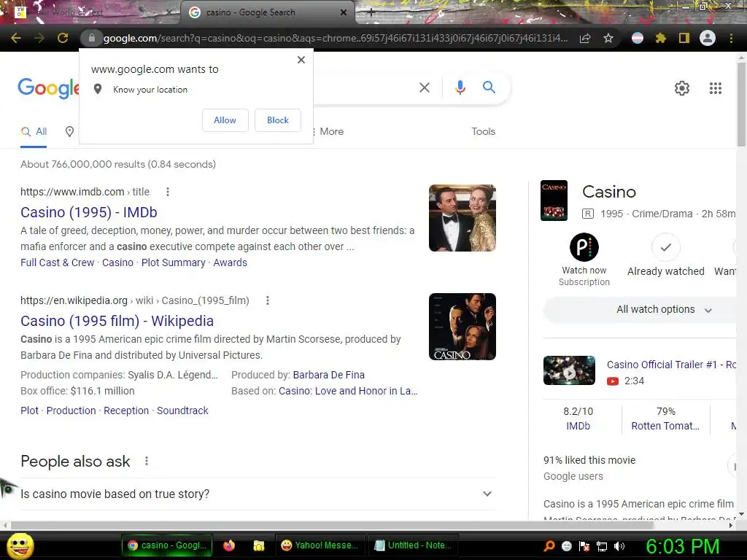The width and height of the screenshot is (747, 560).
Task: Reload the page with the refresh icon
Action: (x=63, y=38)
